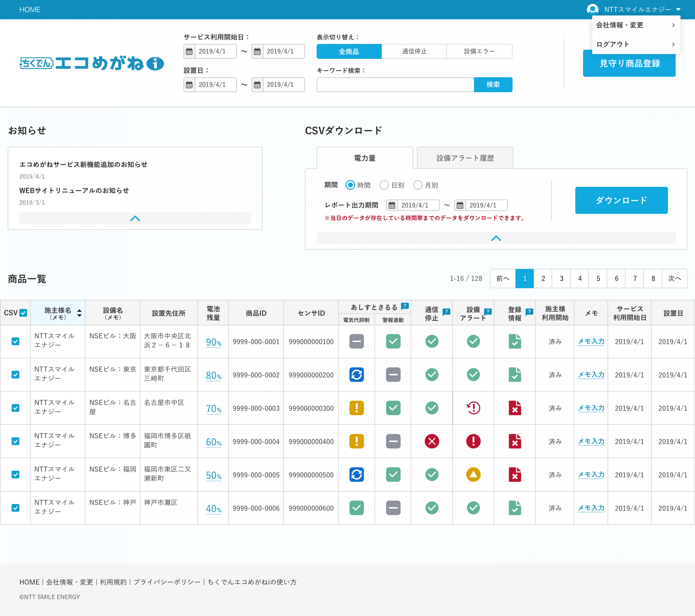695x616 pixels.
Task: Sort by 施主様名 column arrows
Action: [x=80, y=313]
